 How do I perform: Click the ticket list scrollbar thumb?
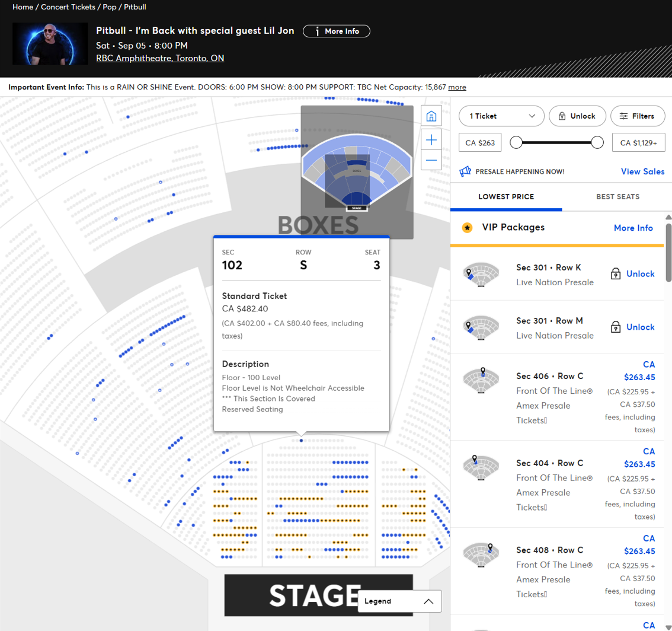(668, 252)
